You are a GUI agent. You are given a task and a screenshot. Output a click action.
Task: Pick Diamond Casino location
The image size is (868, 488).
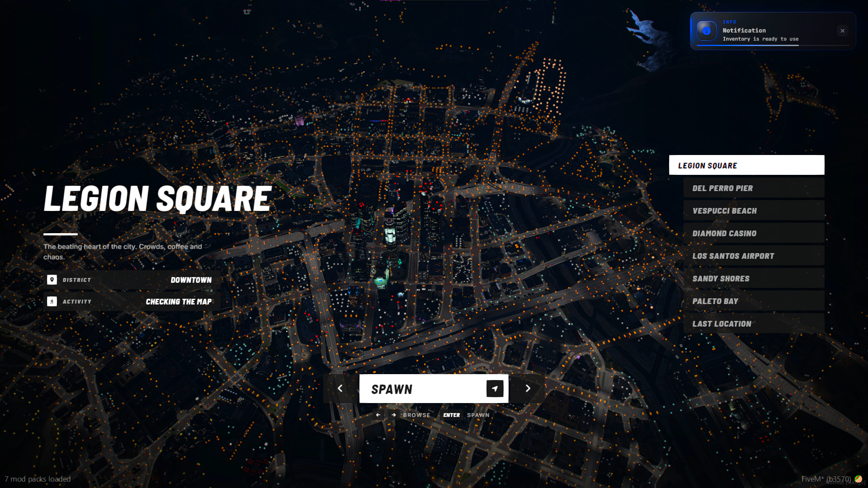(x=754, y=233)
